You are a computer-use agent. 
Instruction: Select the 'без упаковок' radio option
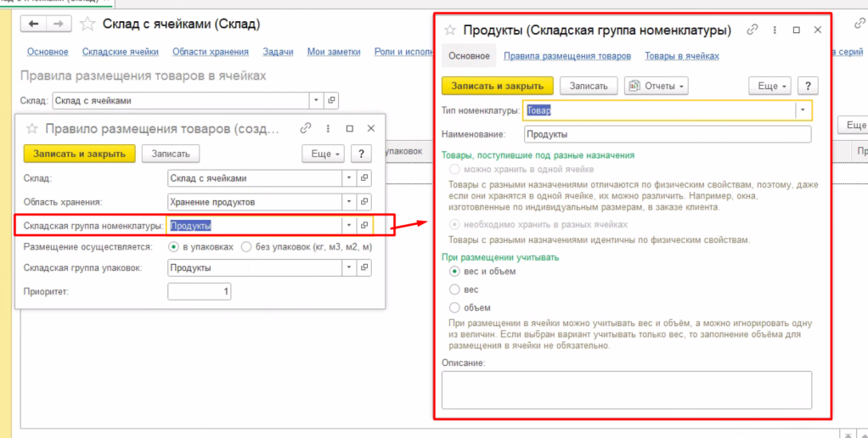click(x=246, y=247)
